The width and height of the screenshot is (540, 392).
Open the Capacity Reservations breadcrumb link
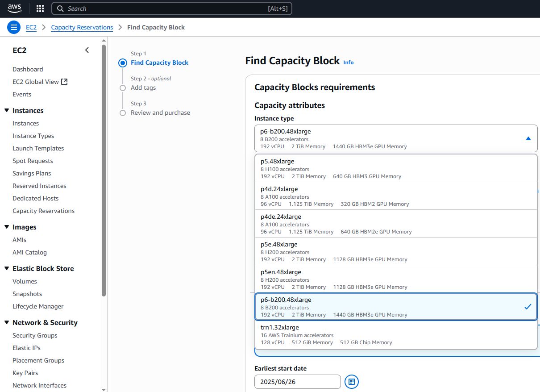(82, 27)
